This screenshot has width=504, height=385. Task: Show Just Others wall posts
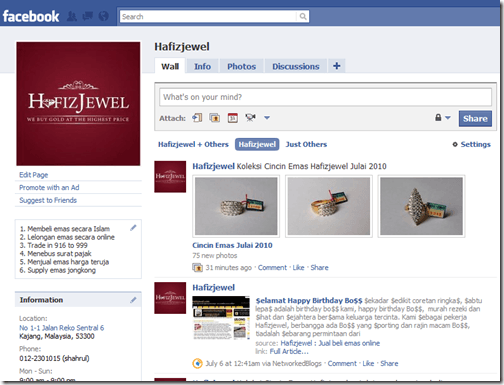pyautogui.click(x=306, y=144)
